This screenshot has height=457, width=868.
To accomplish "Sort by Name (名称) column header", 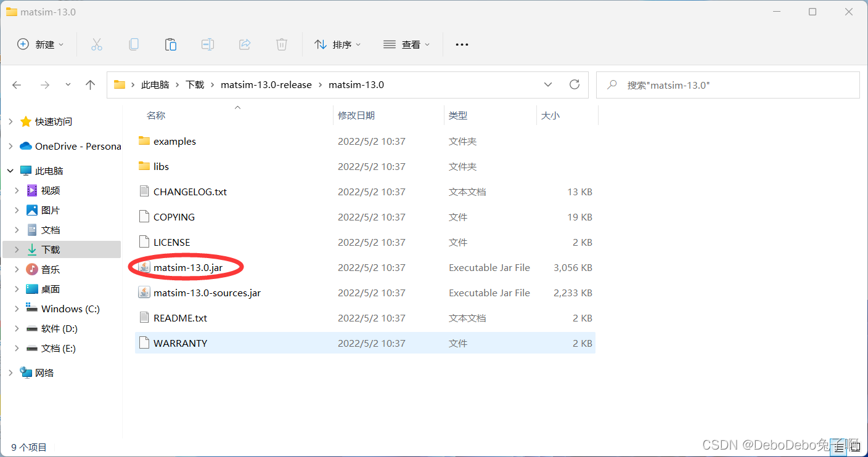I will [x=156, y=115].
